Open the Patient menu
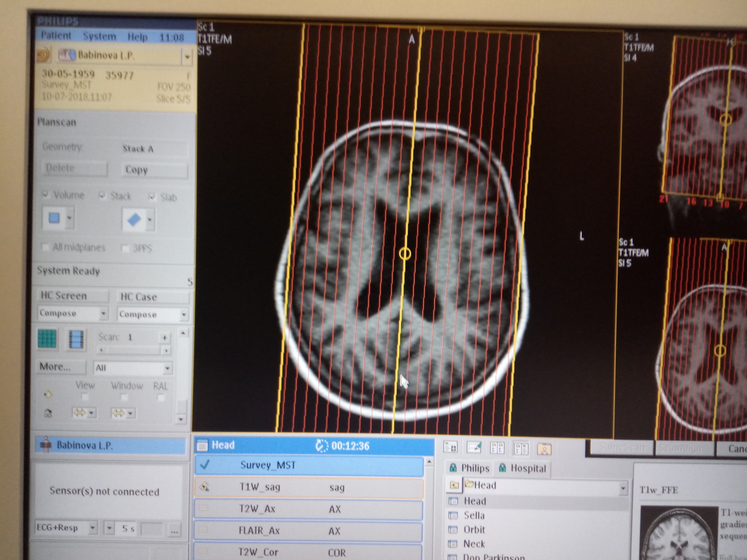747x560 pixels. coord(56,35)
